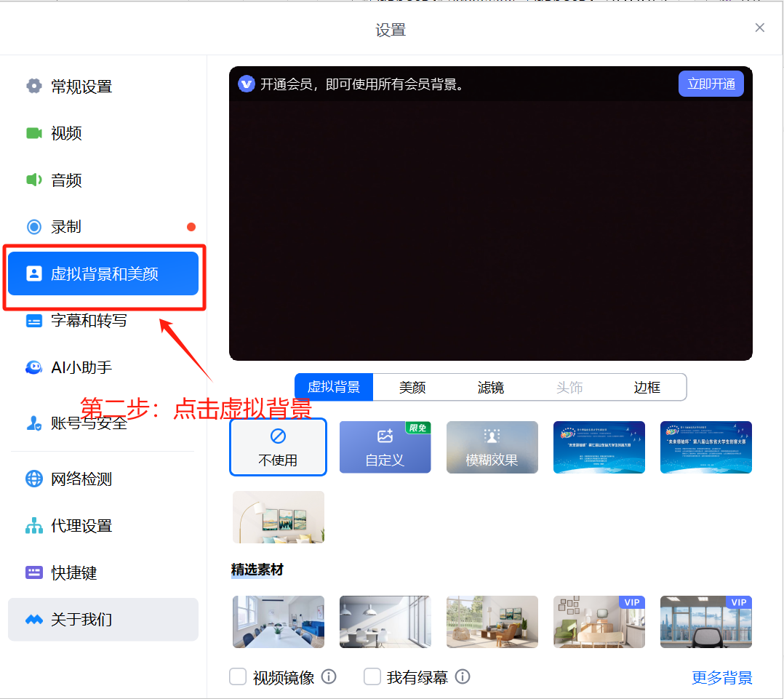Click the General Settings gear icon

[x=34, y=87]
